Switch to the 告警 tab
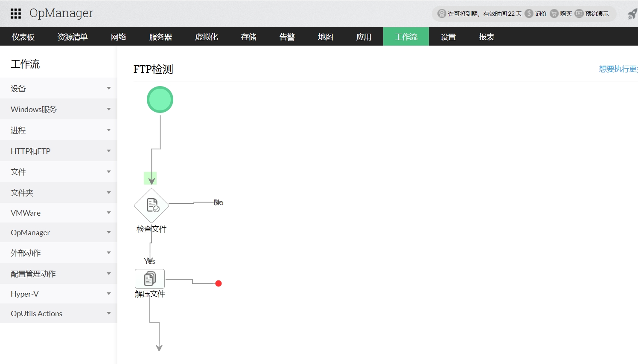Screen dimensions: 638x364 (287, 37)
